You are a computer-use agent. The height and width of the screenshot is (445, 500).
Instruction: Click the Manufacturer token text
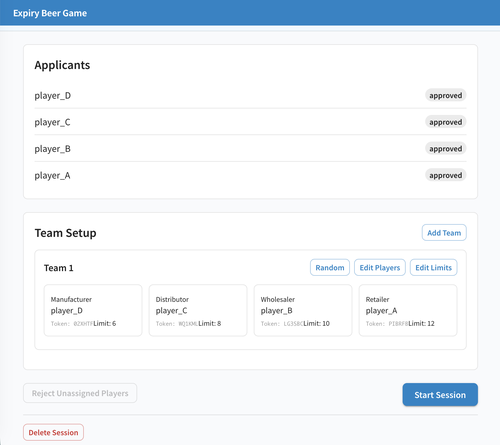pyautogui.click(x=72, y=324)
